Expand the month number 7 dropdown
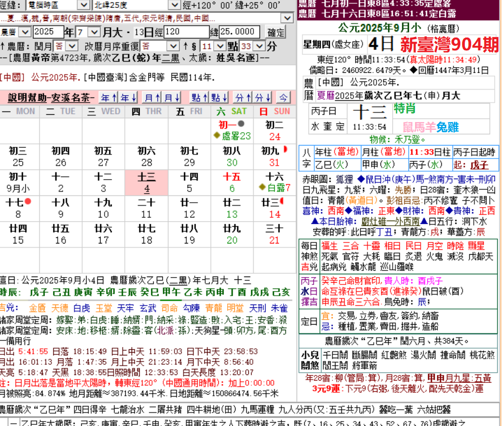This screenshot has width=504, height=426. (x=95, y=32)
